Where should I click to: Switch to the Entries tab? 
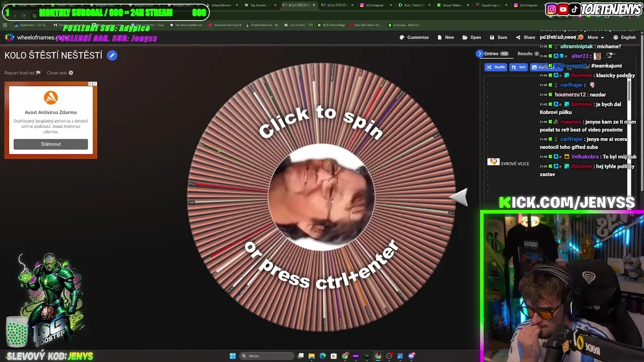pos(496,54)
